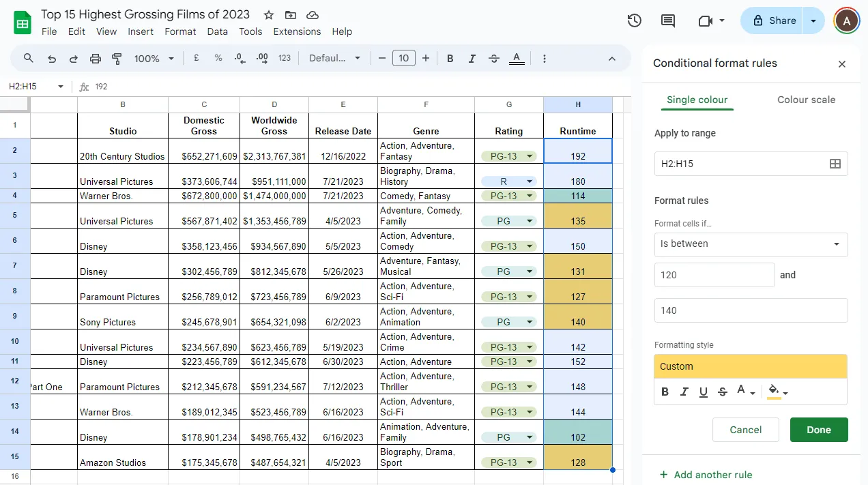Star the spreadsheet title
This screenshot has height=485, width=868.
point(269,15)
